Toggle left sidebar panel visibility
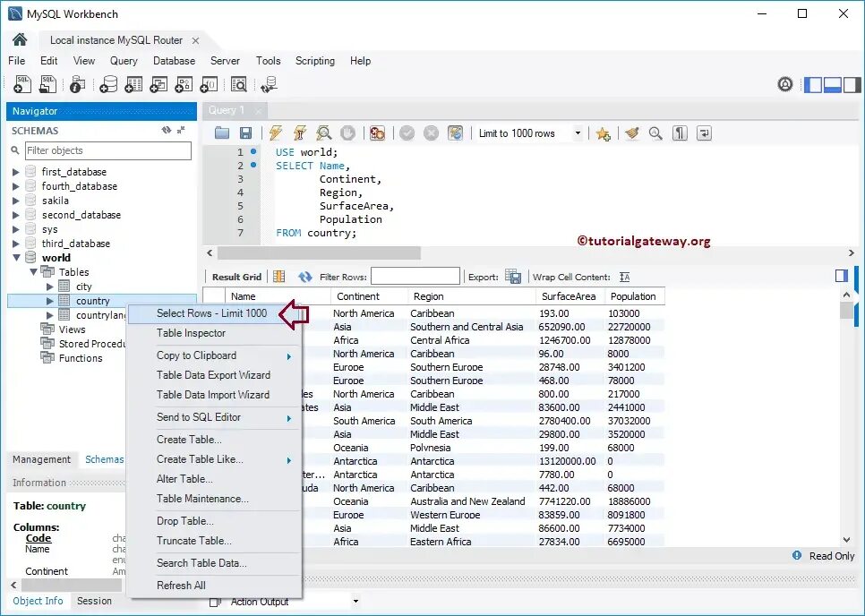865x616 pixels. click(x=812, y=85)
